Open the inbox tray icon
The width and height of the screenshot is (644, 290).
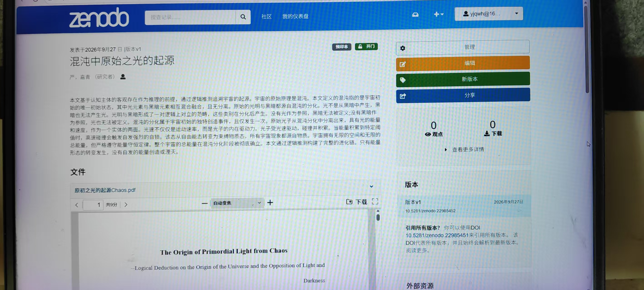pos(415,15)
